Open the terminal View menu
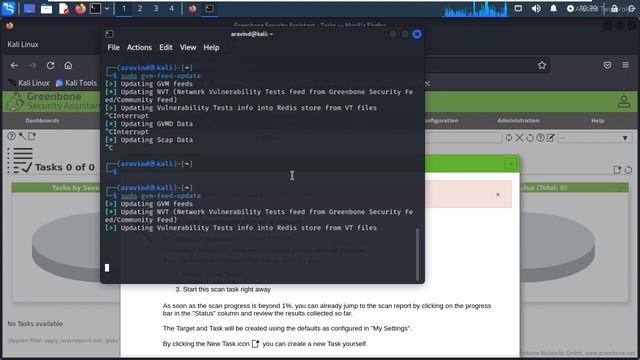 click(x=188, y=47)
